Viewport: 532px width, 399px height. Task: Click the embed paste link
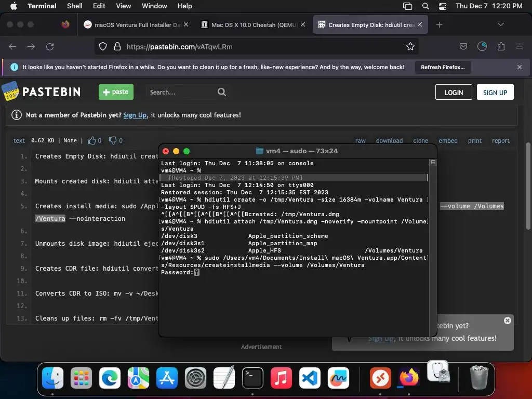pyautogui.click(x=448, y=140)
